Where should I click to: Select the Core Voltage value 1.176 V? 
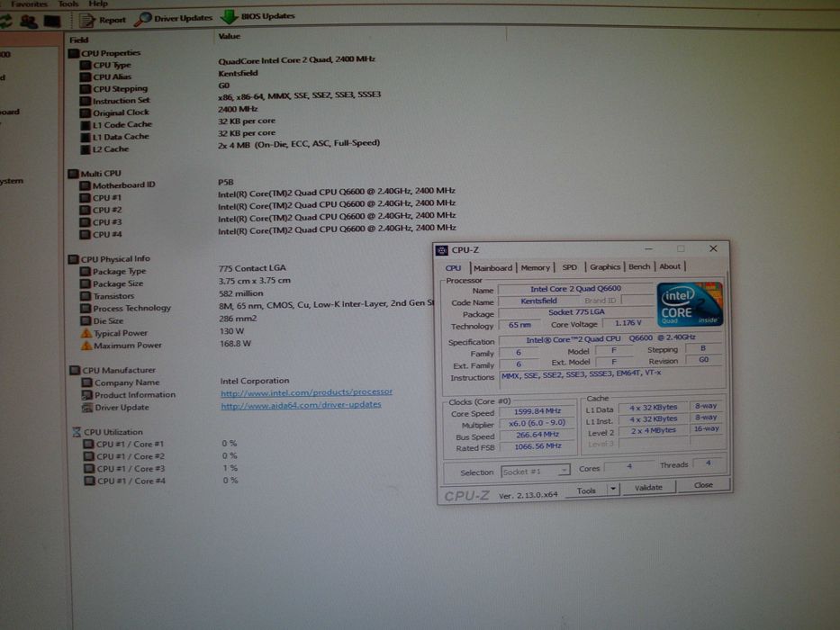[628, 323]
